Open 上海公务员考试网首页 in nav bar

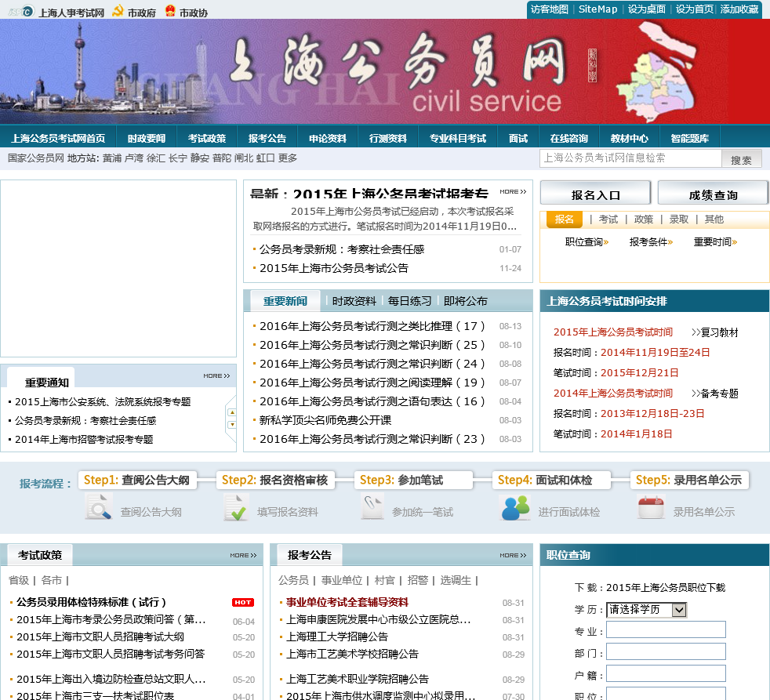tap(58, 139)
